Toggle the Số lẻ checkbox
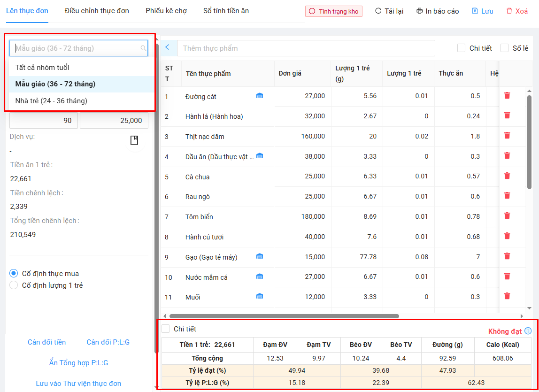Image resolution: width=539 pixels, height=392 pixels. [x=505, y=48]
